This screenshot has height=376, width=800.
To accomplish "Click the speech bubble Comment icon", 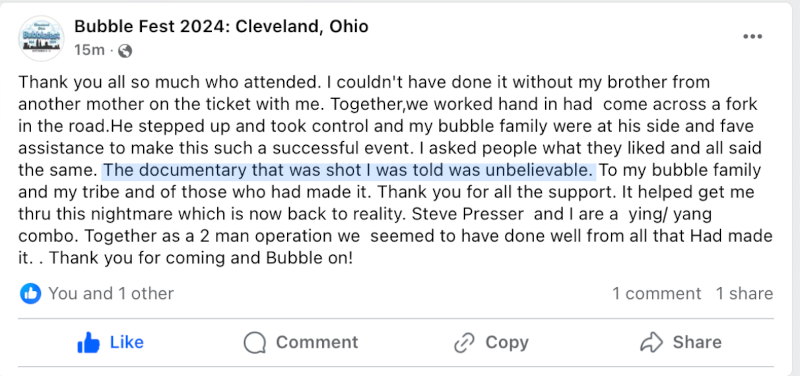I will 255,342.
